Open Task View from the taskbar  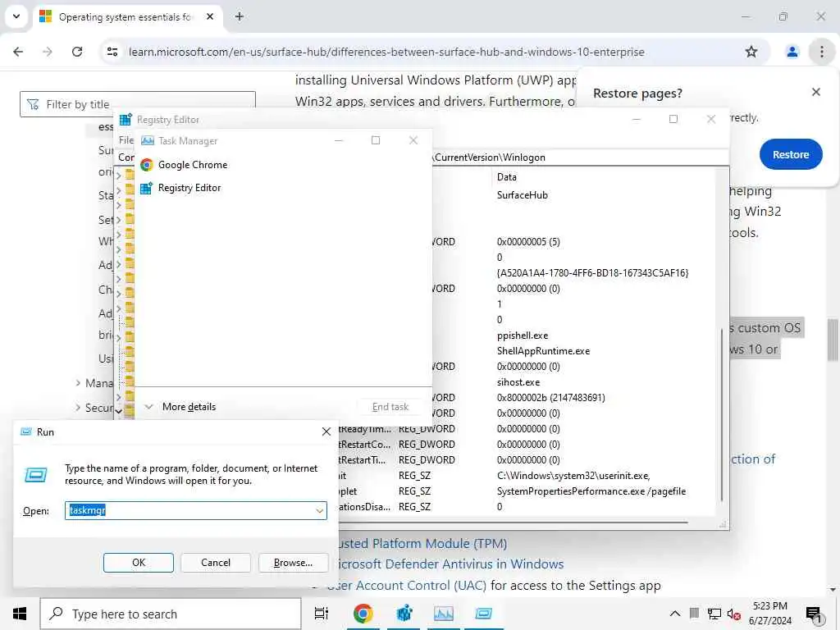point(322,614)
